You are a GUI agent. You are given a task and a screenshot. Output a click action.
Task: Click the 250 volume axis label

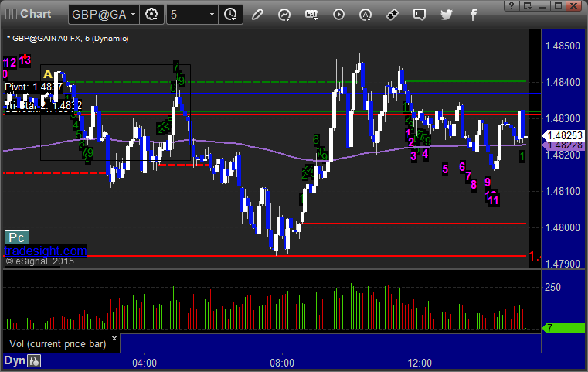pyautogui.click(x=552, y=287)
